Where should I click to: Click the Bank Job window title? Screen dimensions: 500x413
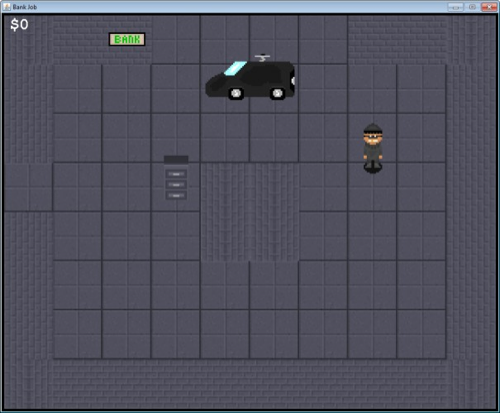(x=25, y=7)
